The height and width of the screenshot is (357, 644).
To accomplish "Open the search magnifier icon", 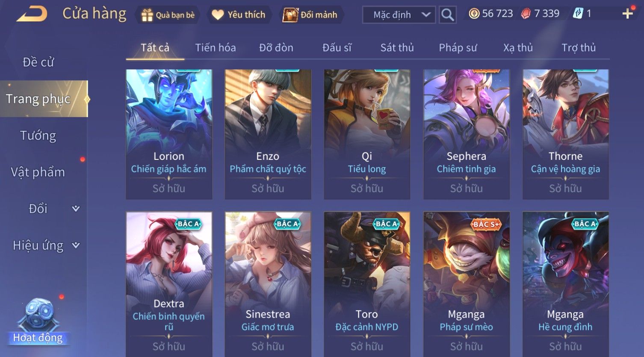I will pyautogui.click(x=447, y=15).
